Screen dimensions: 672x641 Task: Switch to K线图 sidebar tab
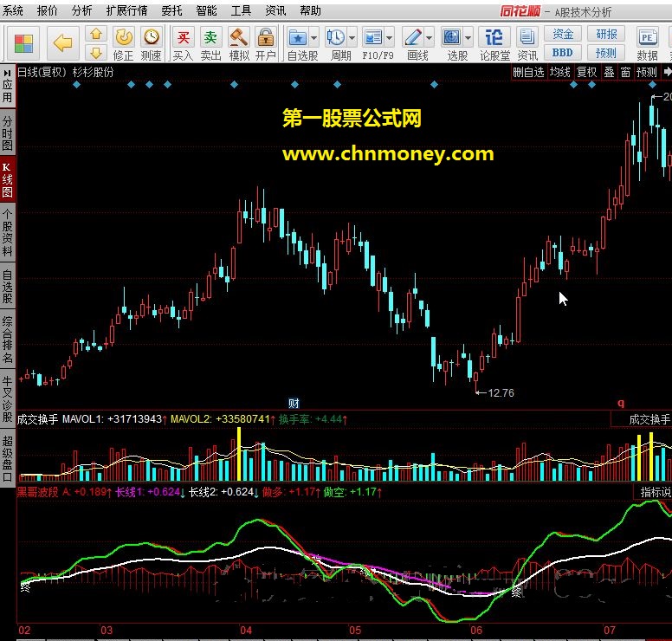click(7, 179)
